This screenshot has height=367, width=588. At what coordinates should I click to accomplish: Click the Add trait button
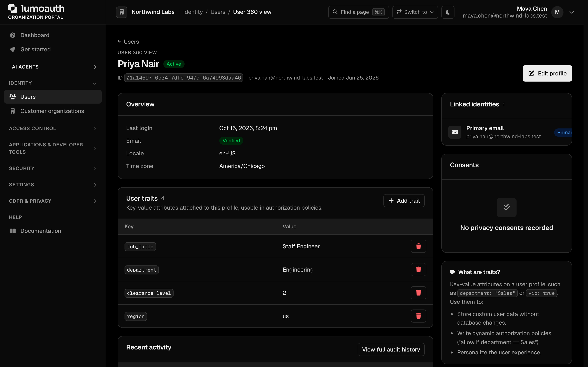pos(404,201)
